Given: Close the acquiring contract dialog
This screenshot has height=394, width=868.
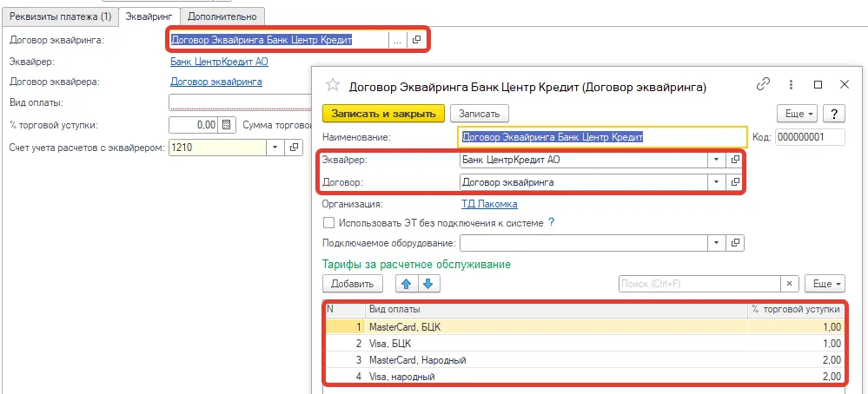Looking at the screenshot, I should [845, 84].
